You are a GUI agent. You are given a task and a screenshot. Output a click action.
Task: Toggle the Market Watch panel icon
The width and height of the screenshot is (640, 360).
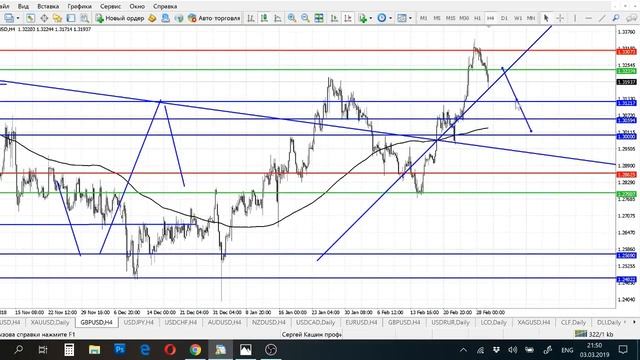coord(30,18)
